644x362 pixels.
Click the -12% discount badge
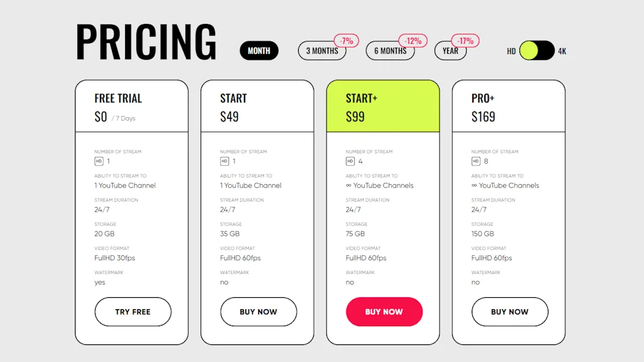(x=413, y=41)
